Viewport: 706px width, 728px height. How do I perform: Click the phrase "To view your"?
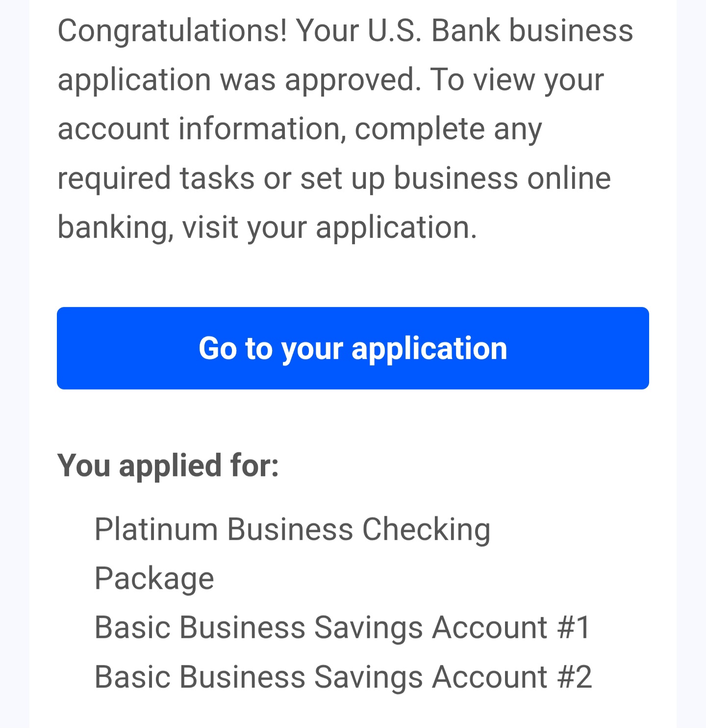(x=517, y=79)
